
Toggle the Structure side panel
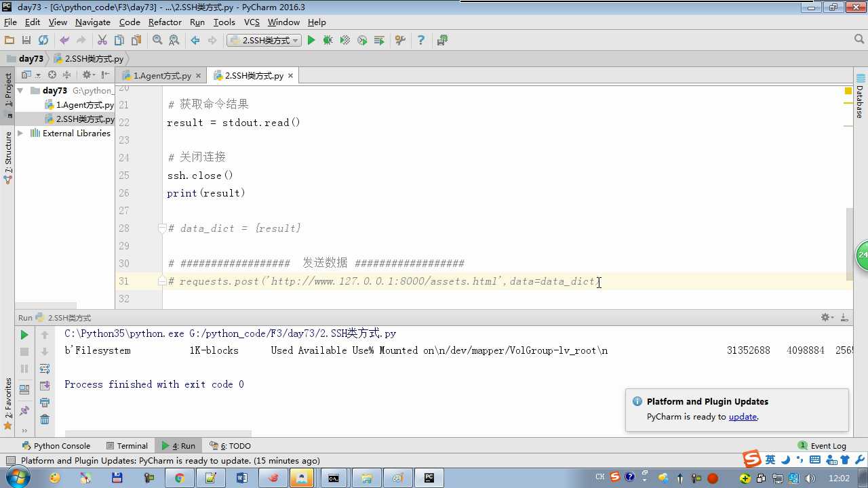pyautogui.click(x=8, y=157)
